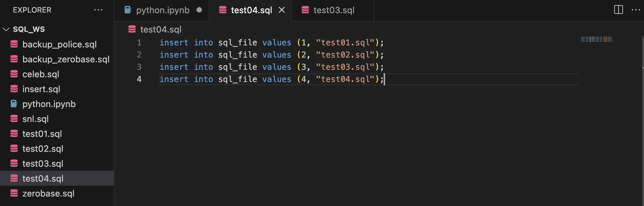Image resolution: width=644 pixels, height=206 pixels.
Task: Click the notebook icon beside python.ipynb file
Action: [14, 104]
